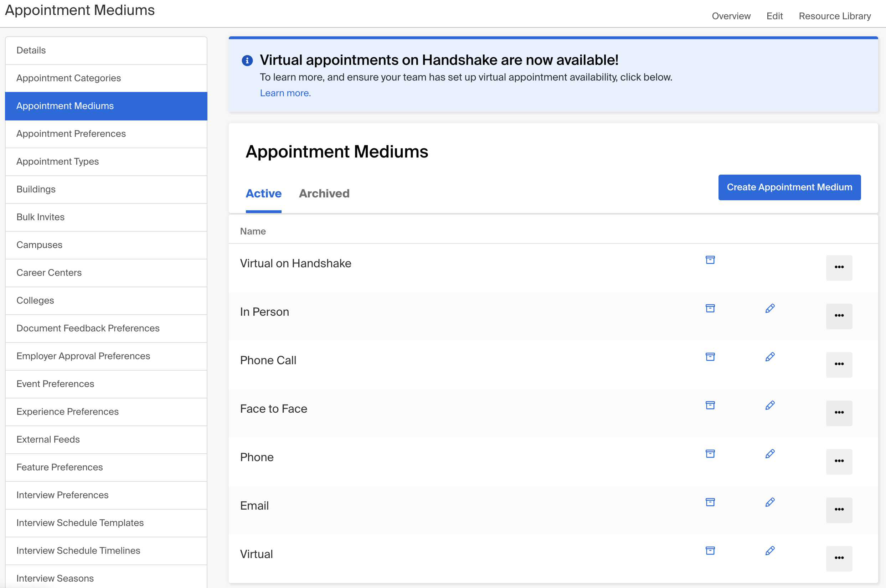886x588 pixels.
Task: Open Interview Schedule Templates
Action: [106, 523]
